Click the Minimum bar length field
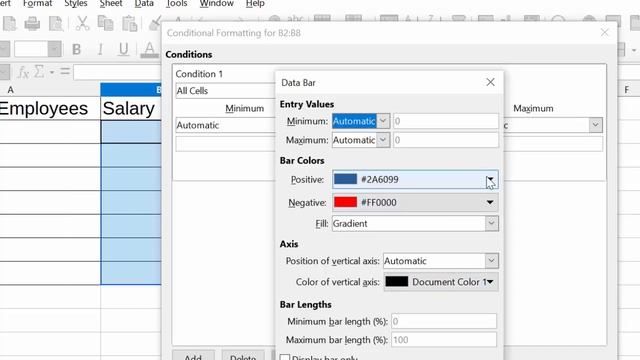This screenshot has width=640, height=360. (444, 321)
